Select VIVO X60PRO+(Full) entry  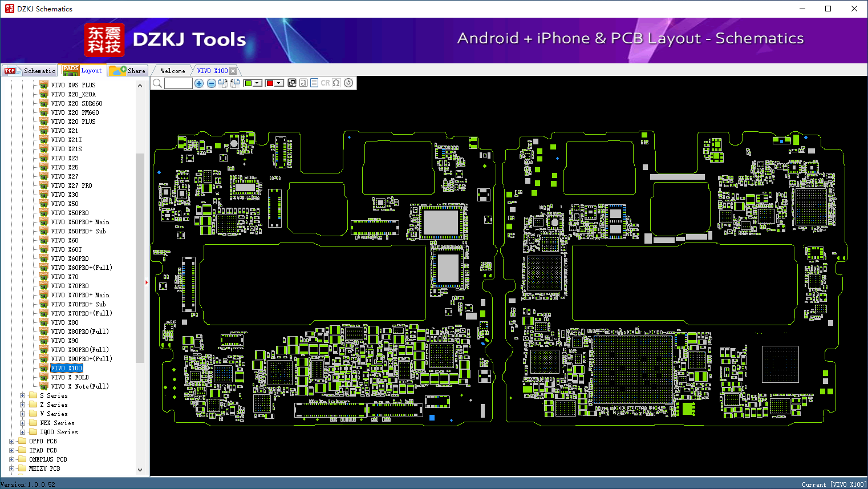pyautogui.click(x=82, y=268)
